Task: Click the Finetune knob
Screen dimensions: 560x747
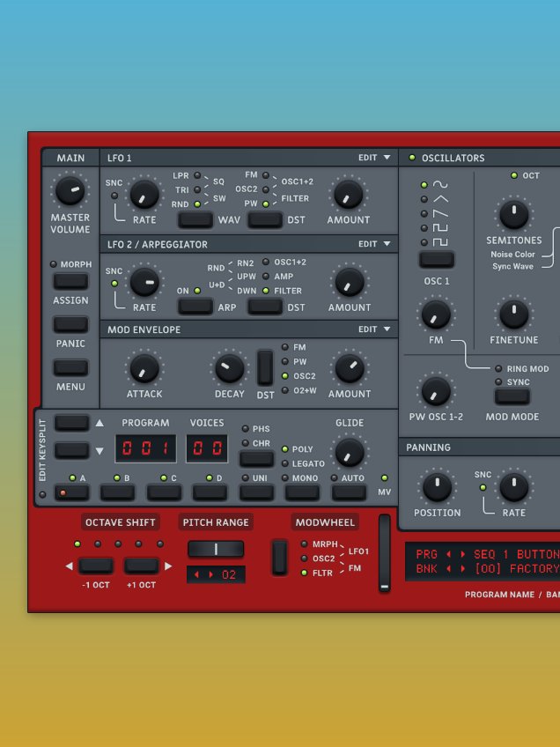Action: click(x=514, y=314)
